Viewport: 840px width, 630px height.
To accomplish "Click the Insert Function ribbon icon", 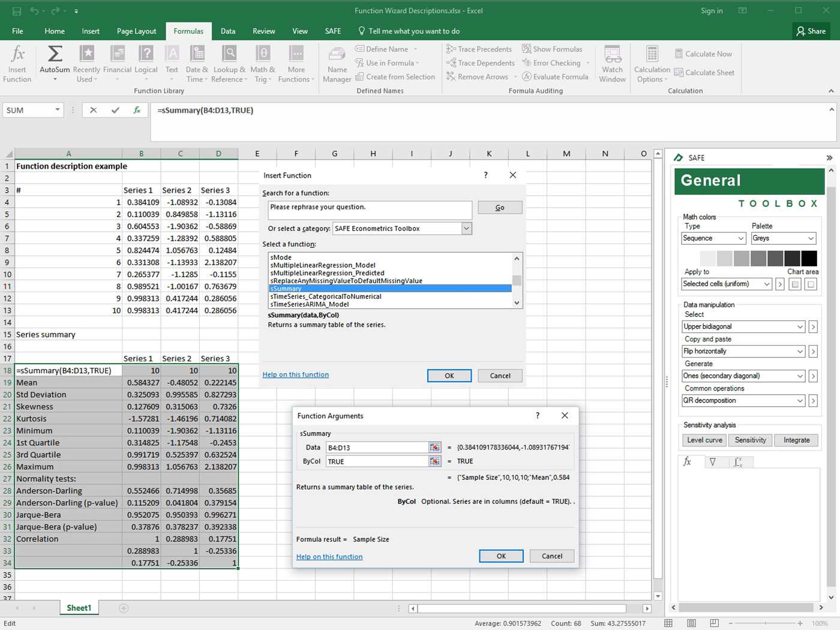I will point(17,64).
